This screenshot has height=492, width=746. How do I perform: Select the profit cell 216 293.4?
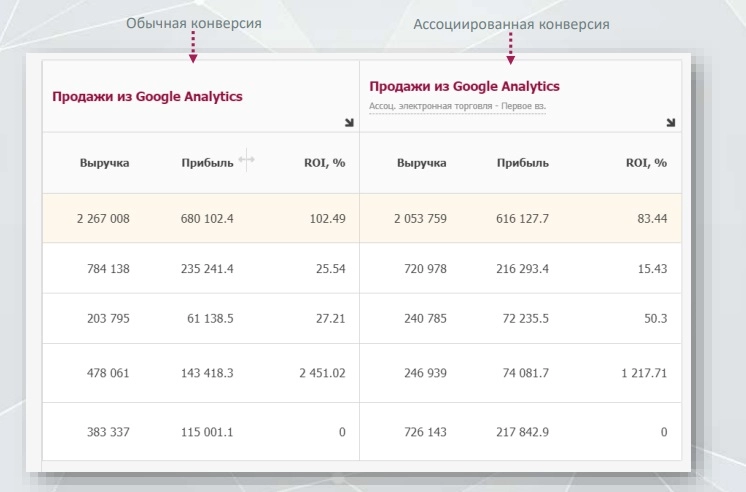tap(522, 269)
